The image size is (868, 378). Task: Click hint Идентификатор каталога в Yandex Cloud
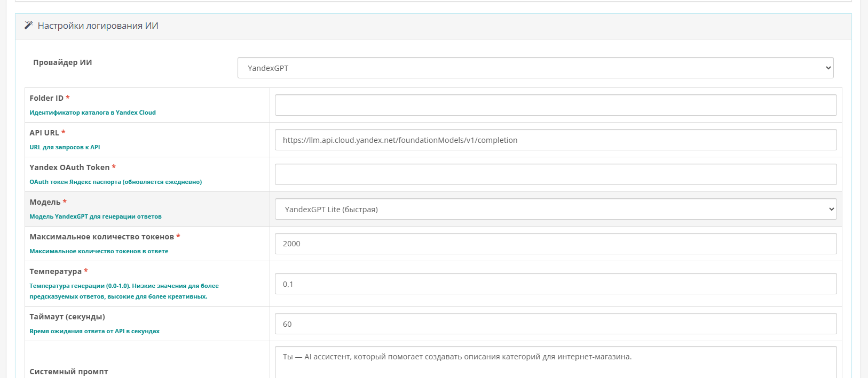pos(92,112)
